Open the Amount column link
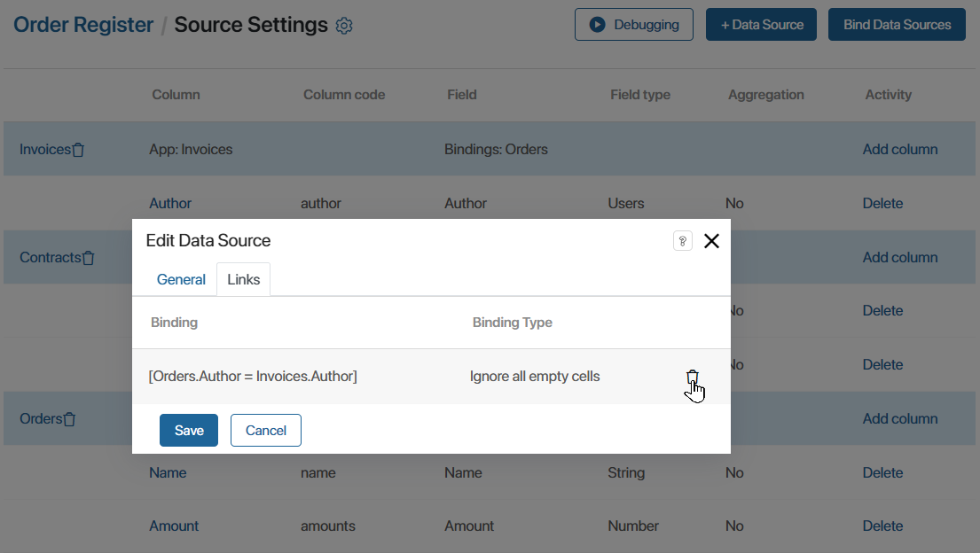The image size is (980, 553). (x=174, y=526)
